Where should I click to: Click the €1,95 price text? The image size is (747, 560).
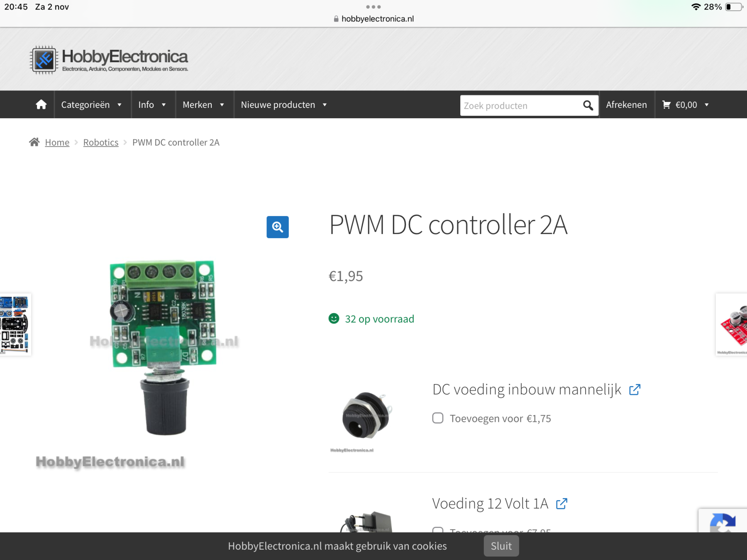[346, 276]
